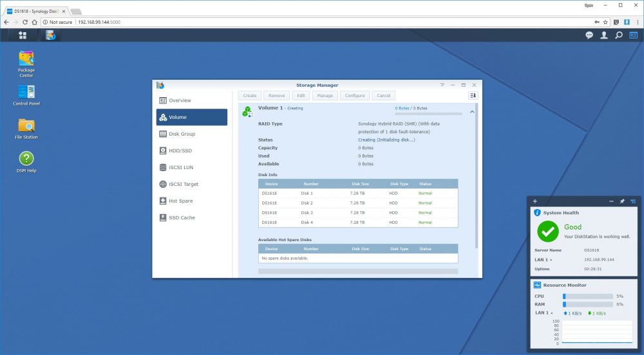Add a widget with the plus icon
Viewport: 644px width, 355px height.
(535, 201)
